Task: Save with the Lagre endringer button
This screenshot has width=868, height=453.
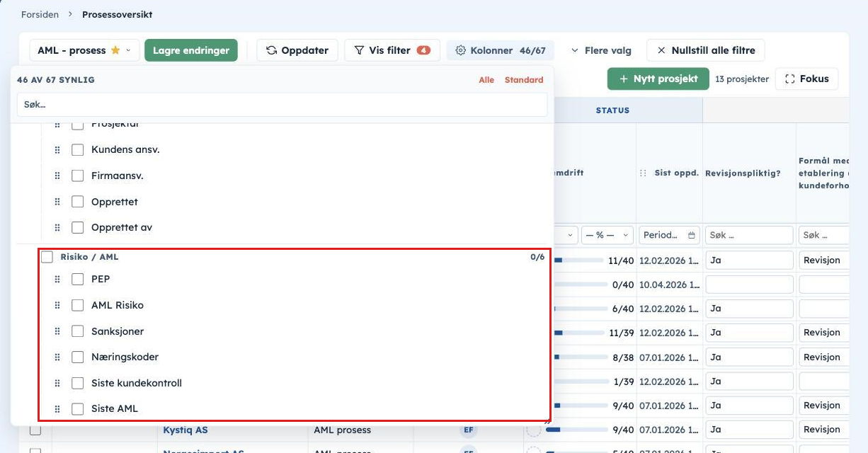Action: tap(191, 50)
